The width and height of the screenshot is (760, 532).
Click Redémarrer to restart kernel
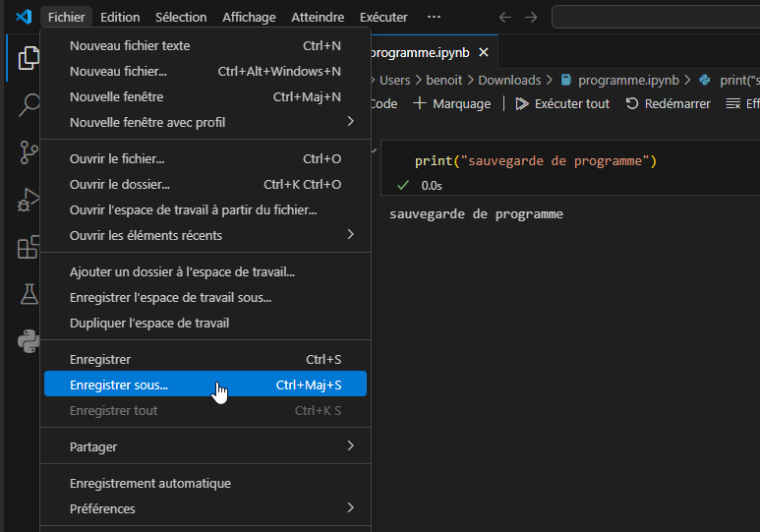tap(668, 104)
